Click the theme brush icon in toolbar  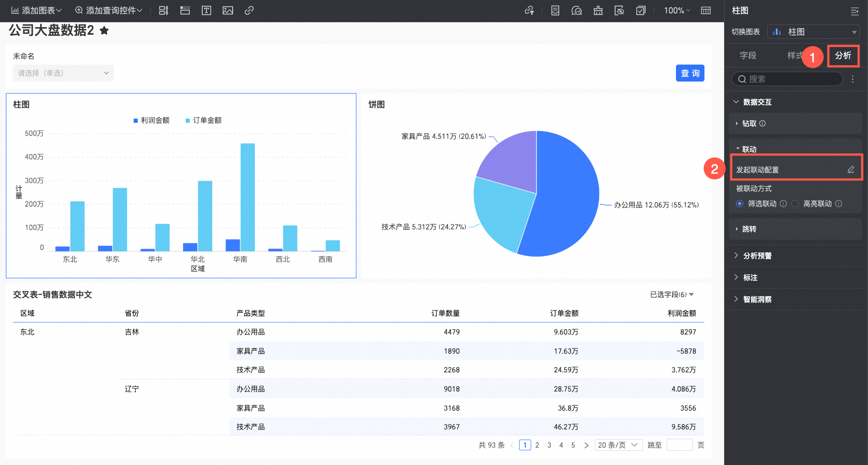pyautogui.click(x=598, y=10)
